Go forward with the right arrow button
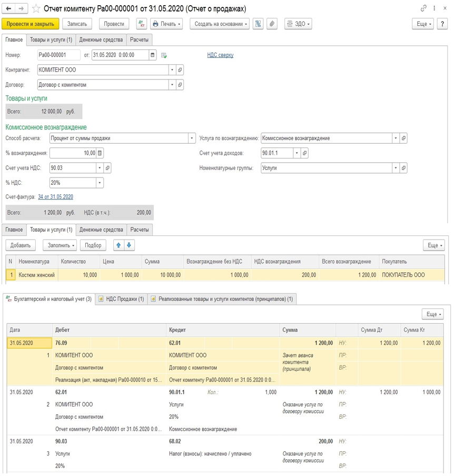The width and height of the screenshot is (454, 476). (x=21, y=8)
